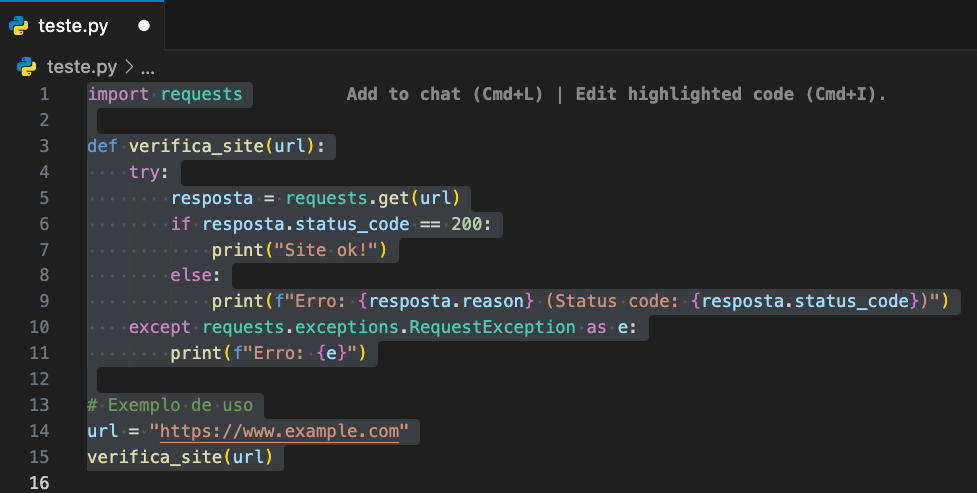Screen dimensions: 977x493
Task: Click the verifica_site(url) call on the last line
Action: tap(180, 457)
